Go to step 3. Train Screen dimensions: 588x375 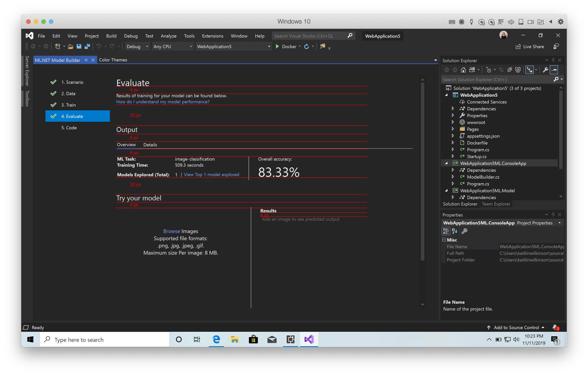point(78,105)
